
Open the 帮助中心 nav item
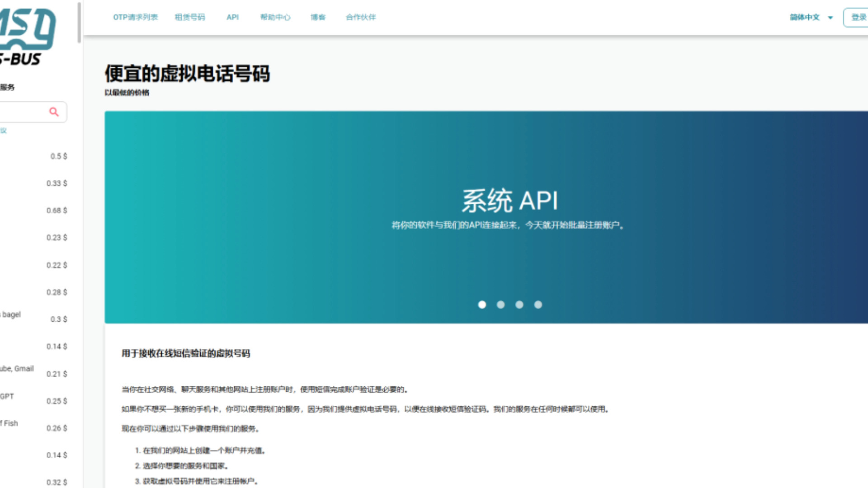275,17
